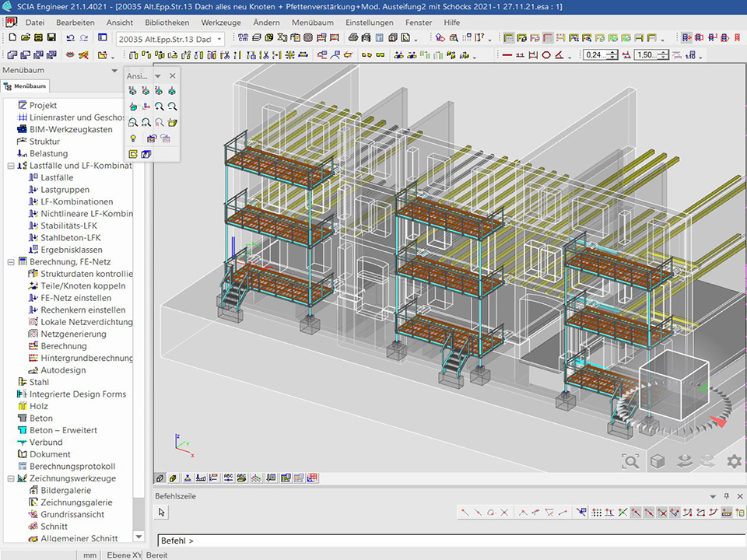747x560 pixels.
Task: Open the Einstellungen menu
Action: pos(370,23)
